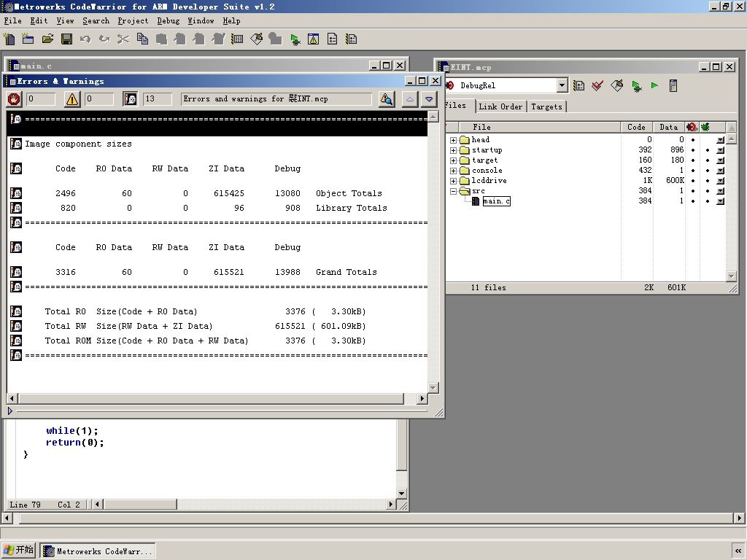The image size is (747, 560).
Task: Toggle the debug dot for the lcddrive folder
Action: point(708,181)
